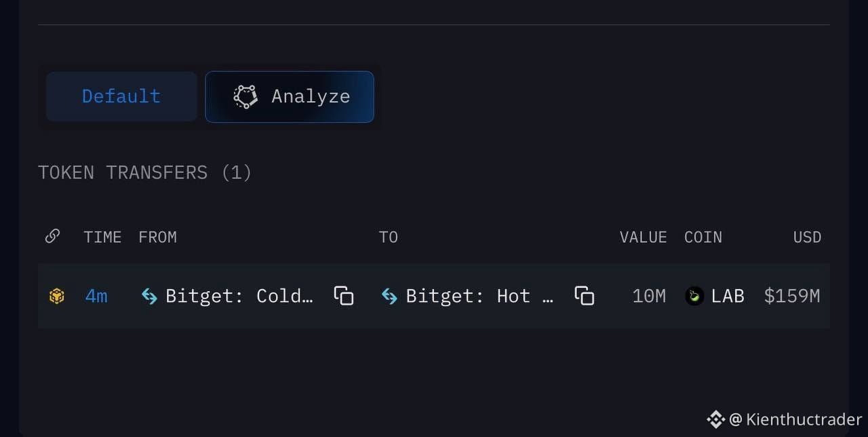Copy the Bitget Hot wallet address
The height and width of the screenshot is (437, 868).
pyautogui.click(x=585, y=296)
